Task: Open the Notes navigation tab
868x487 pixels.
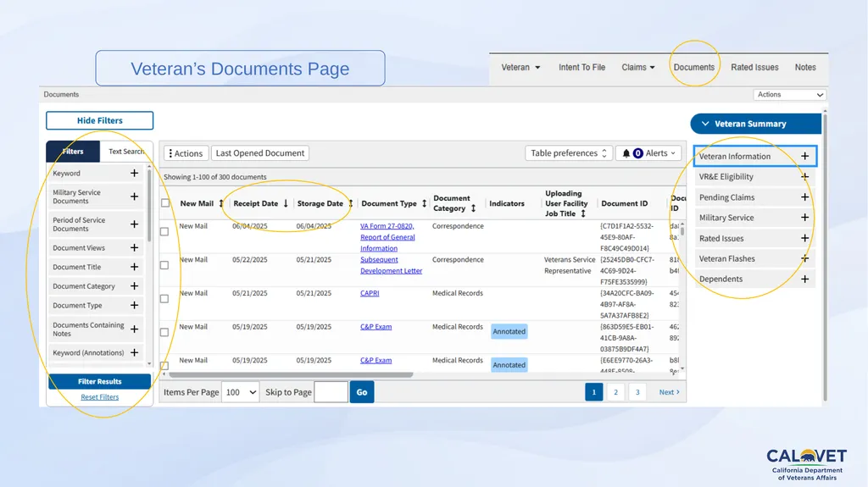Action: 805,67
